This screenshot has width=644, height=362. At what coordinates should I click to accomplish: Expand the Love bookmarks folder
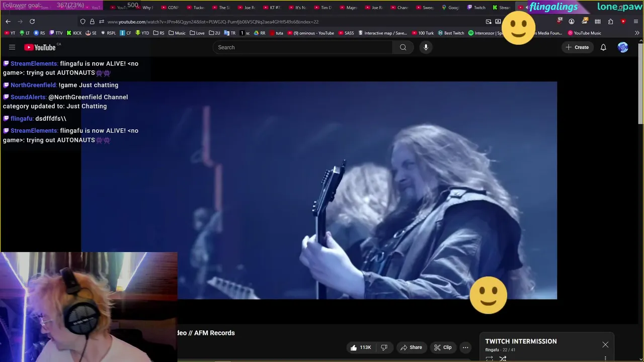point(197,33)
